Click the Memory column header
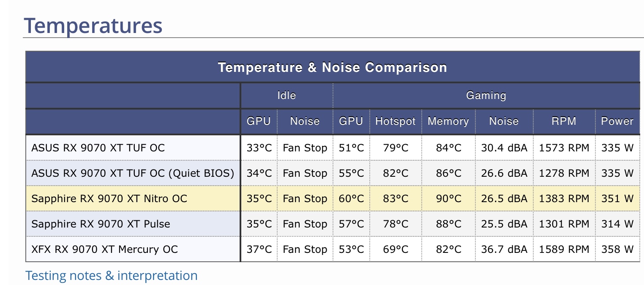Image resolution: width=644 pixels, height=285 pixels. [448, 121]
